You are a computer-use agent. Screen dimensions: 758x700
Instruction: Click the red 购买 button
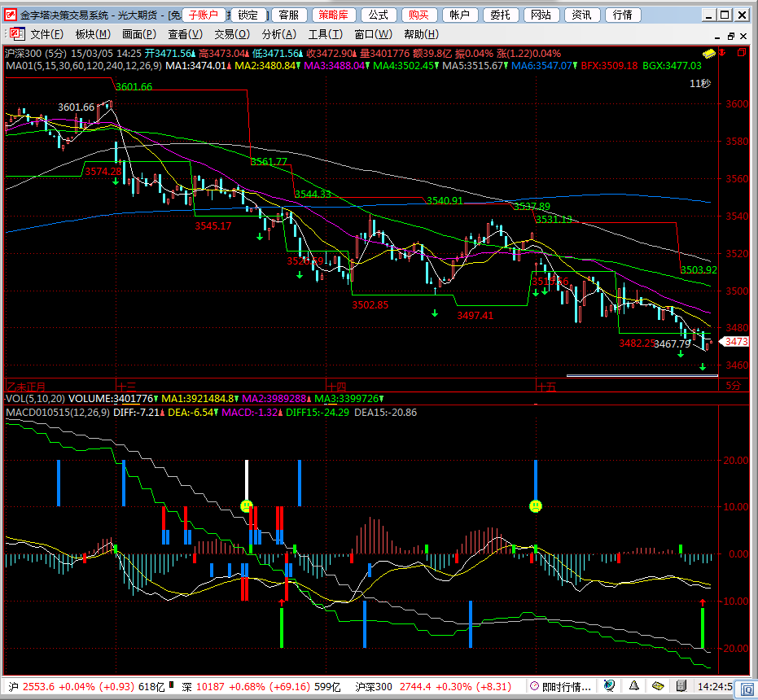click(418, 15)
